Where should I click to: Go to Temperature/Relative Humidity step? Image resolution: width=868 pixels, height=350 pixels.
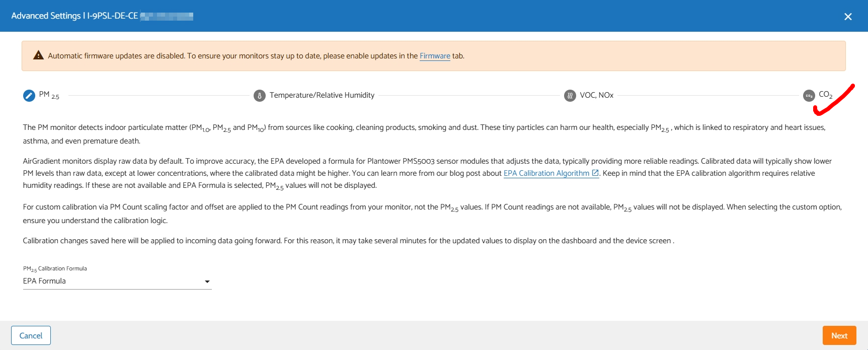tap(322, 95)
